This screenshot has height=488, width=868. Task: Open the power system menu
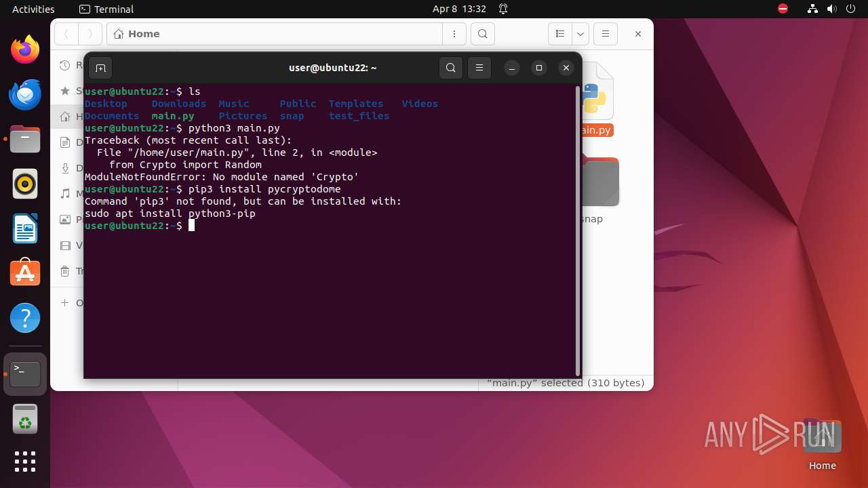pos(850,9)
